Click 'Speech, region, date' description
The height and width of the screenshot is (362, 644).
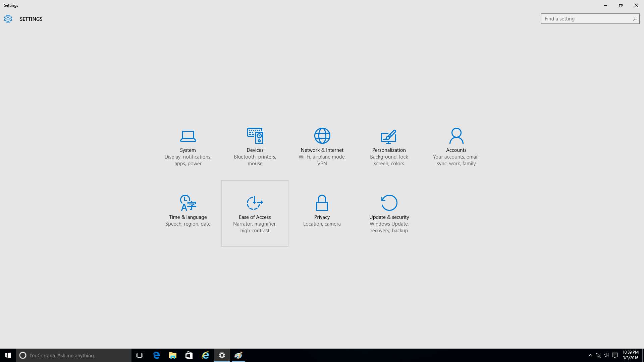point(188,224)
